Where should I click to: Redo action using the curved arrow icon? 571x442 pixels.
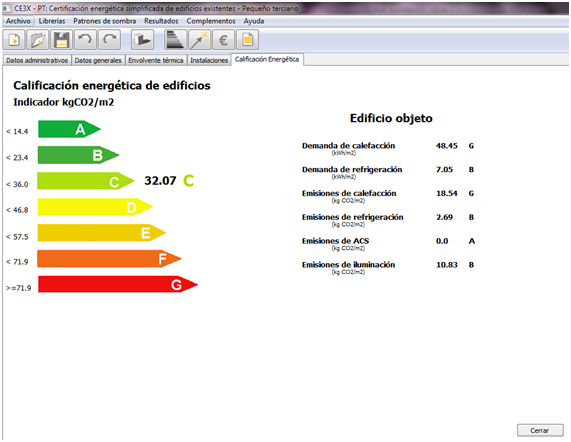pos(110,39)
